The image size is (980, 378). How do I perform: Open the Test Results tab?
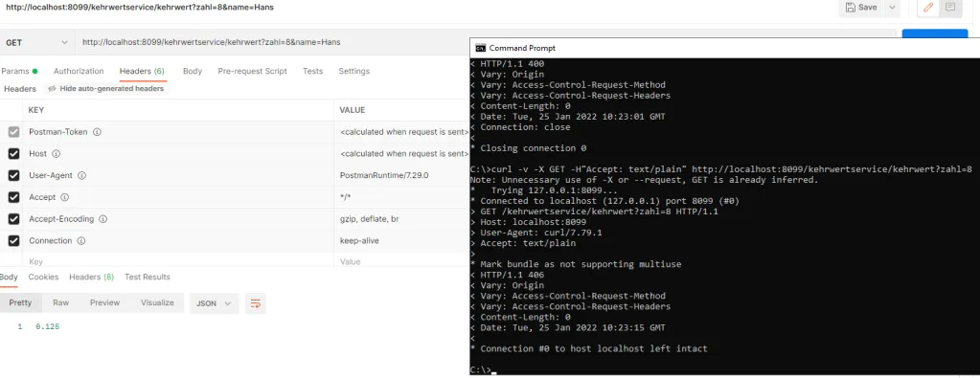tap(147, 277)
